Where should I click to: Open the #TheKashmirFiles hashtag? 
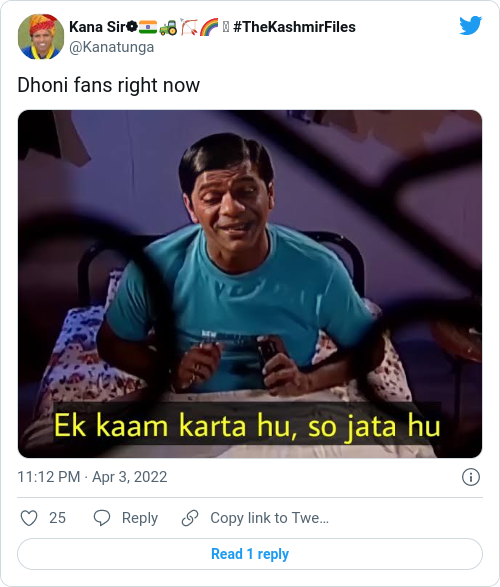(x=294, y=27)
